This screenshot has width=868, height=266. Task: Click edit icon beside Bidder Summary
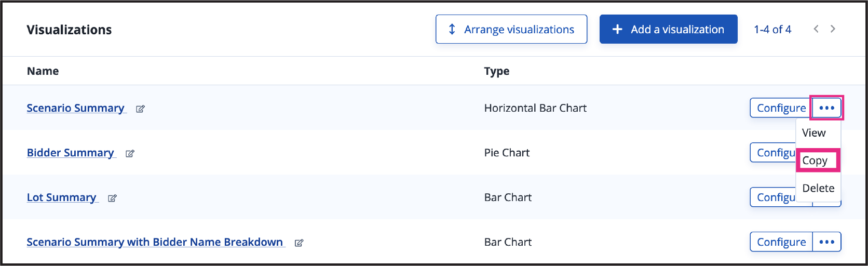[130, 153]
